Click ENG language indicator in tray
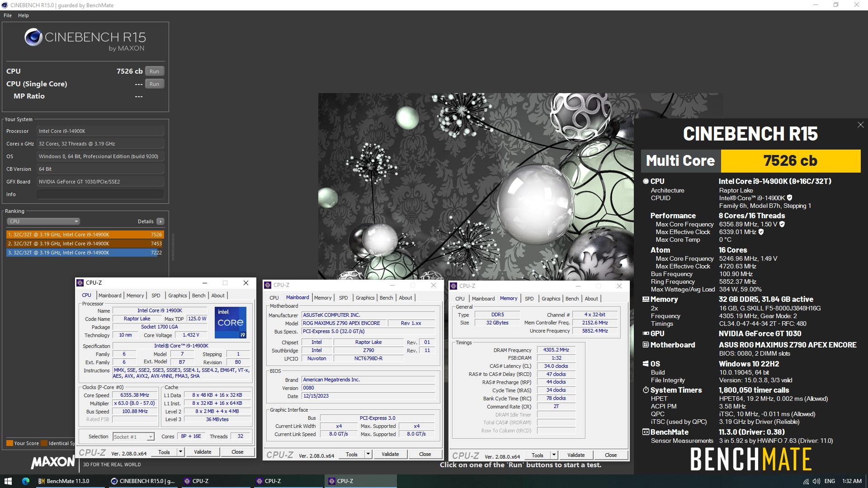This screenshot has width=868, height=488. coord(830,481)
